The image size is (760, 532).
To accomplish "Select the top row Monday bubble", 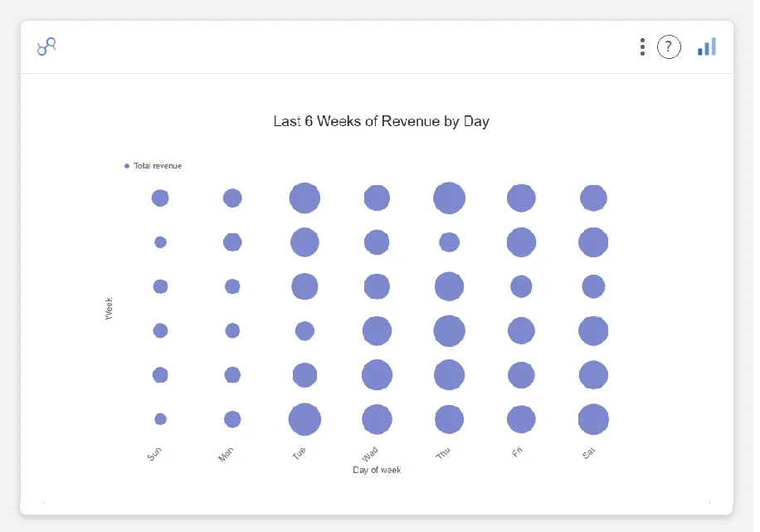I will [x=232, y=198].
